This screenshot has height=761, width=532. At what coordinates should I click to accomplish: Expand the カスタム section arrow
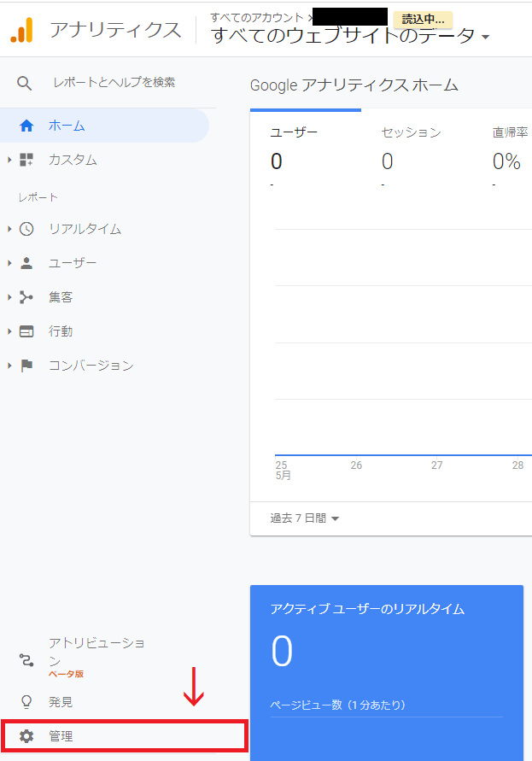point(9,160)
